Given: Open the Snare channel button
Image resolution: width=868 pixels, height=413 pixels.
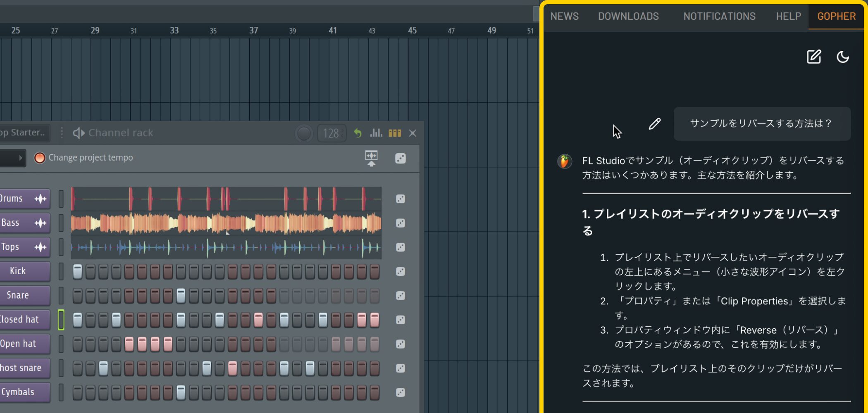Looking at the screenshot, I should [x=25, y=295].
